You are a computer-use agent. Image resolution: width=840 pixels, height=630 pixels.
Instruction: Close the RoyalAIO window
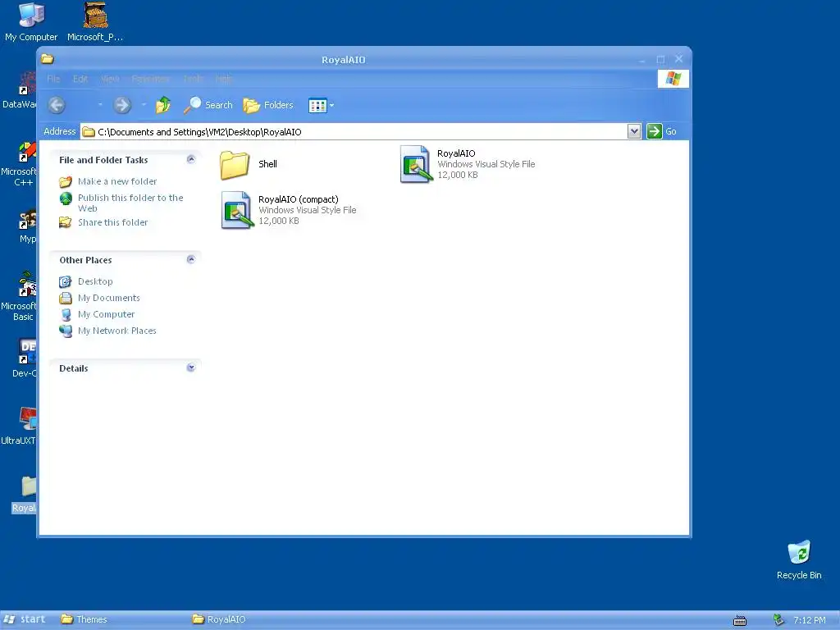(678, 59)
